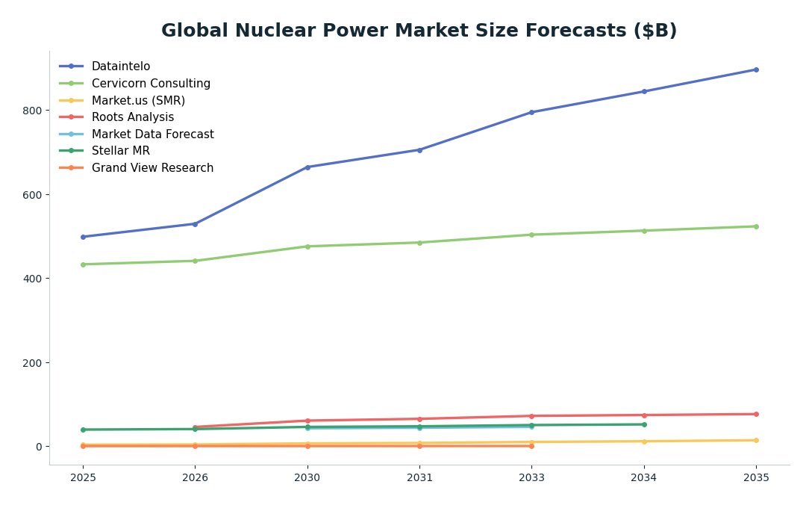Click the 2033 x-axis label

[x=532, y=477]
